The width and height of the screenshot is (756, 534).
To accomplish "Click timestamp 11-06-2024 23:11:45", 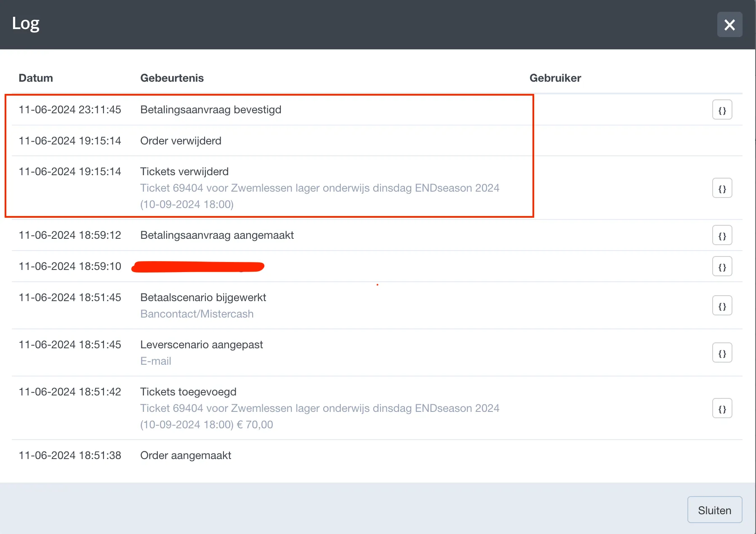I will click(70, 109).
